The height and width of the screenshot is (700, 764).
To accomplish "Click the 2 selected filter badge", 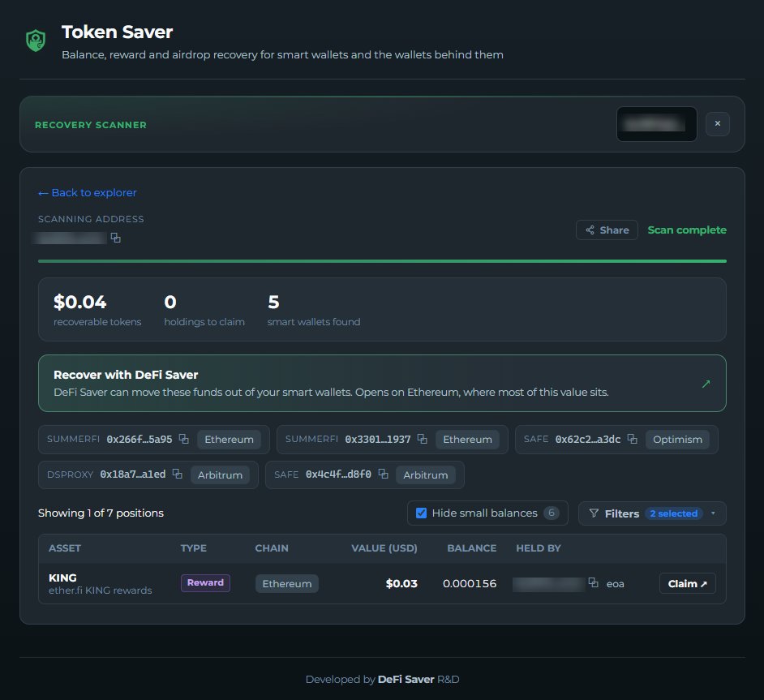I will click(x=673, y=513).
